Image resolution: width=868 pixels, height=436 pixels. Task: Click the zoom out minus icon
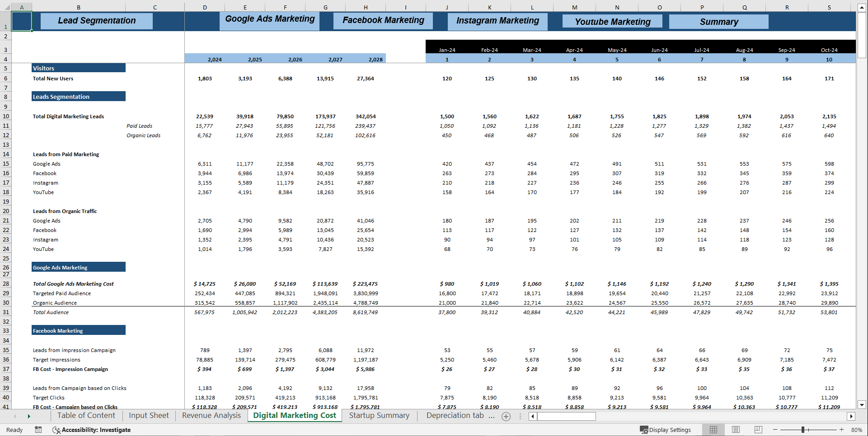(x=775, y=430)
